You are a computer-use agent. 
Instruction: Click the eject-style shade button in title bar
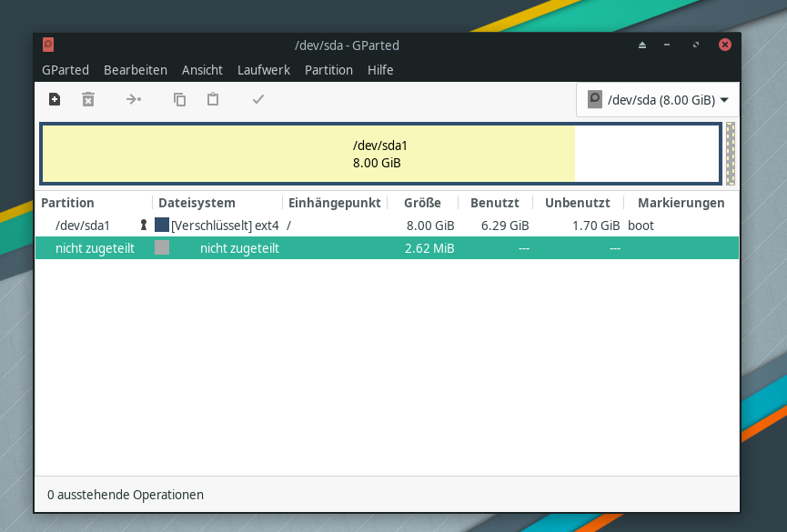642,45
